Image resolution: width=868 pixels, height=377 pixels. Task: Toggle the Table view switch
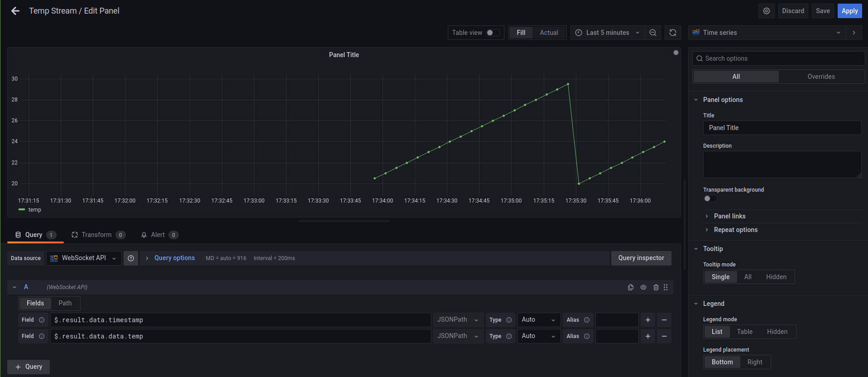(x=493, y=33)
